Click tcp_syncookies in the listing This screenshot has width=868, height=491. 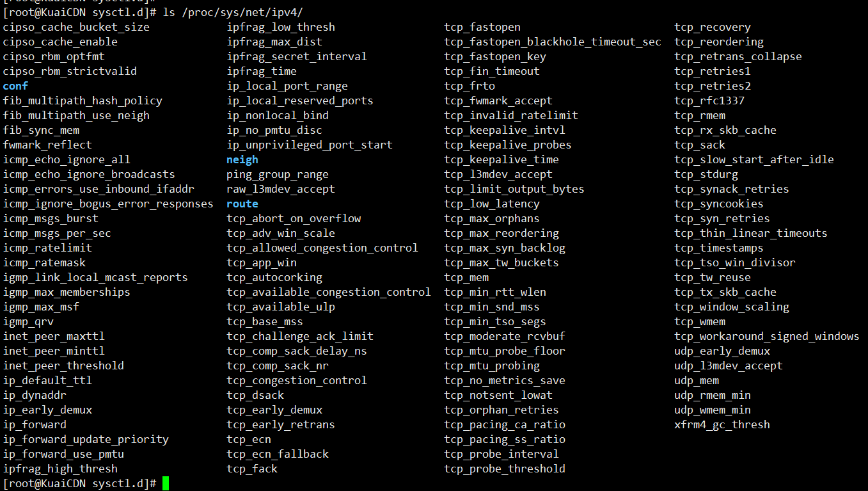coord(719,204)
